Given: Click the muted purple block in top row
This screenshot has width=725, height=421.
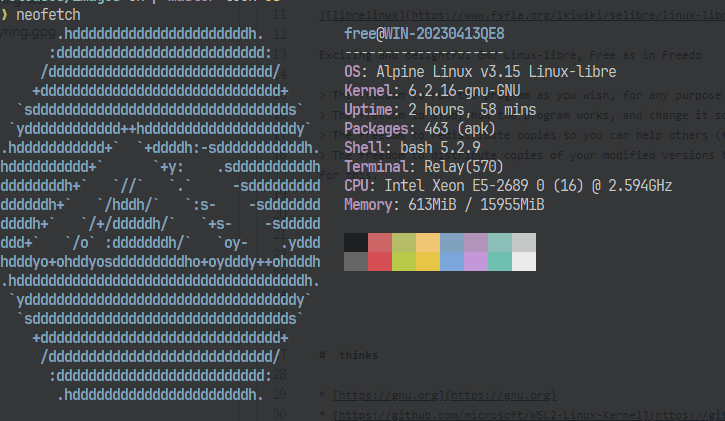Looking at the screenshot, I should (476, 243).
